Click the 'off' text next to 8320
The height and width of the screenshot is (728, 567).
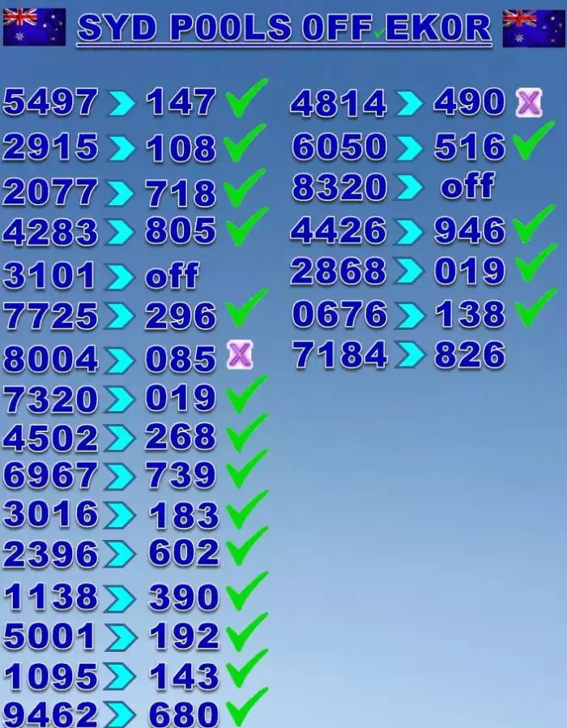tap(467, 186)
